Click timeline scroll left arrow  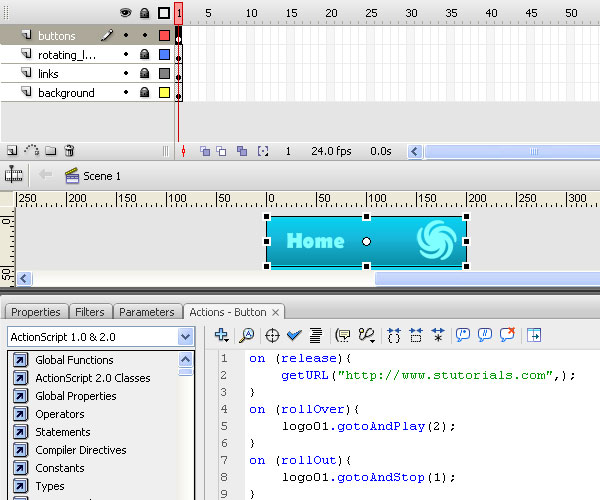click(414, 151)
